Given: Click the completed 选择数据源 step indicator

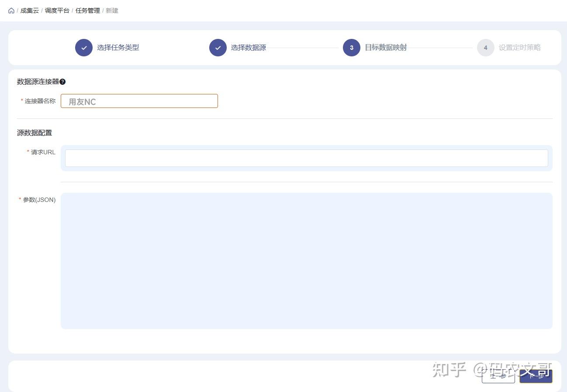Looking at the screenshot, I should 218,48.
